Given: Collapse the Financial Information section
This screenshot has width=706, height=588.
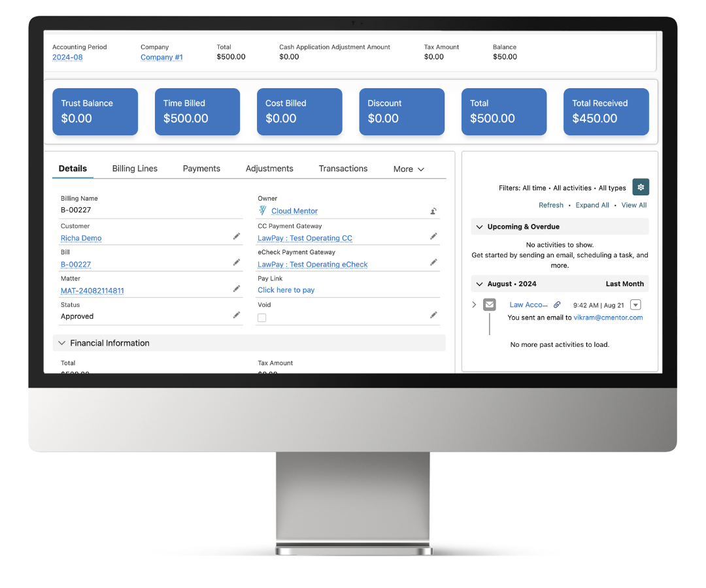Looking at the screenshot, I should pos(61,342).
